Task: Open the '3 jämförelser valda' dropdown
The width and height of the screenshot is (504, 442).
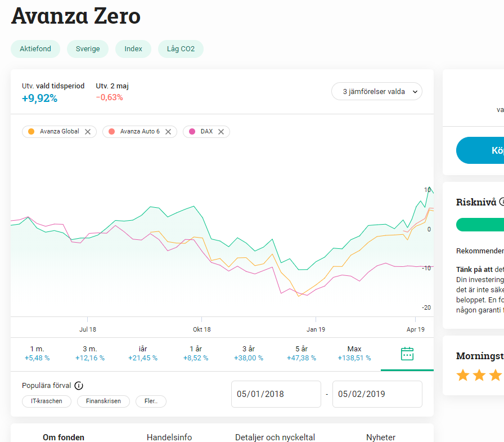Action: click(377, 92)
